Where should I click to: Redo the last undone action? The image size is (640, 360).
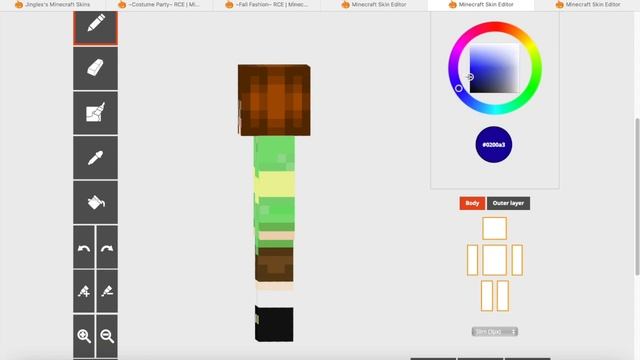(107, 247)
